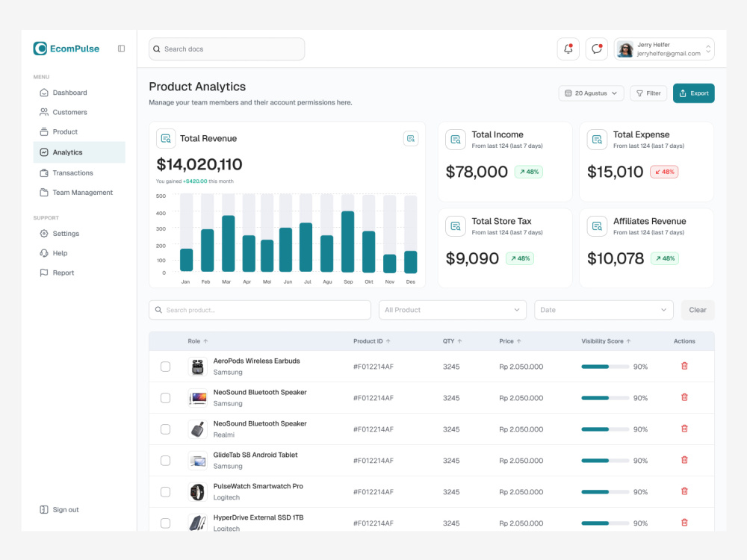747x560 pixels.
Task: Open Report in the sidebar
Action: [x=79, y=273]
